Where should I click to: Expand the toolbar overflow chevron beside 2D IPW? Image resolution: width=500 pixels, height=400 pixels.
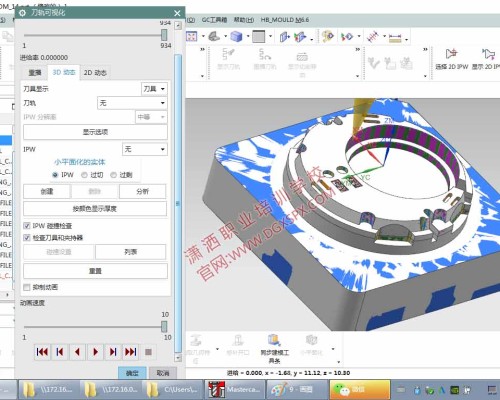425,50
